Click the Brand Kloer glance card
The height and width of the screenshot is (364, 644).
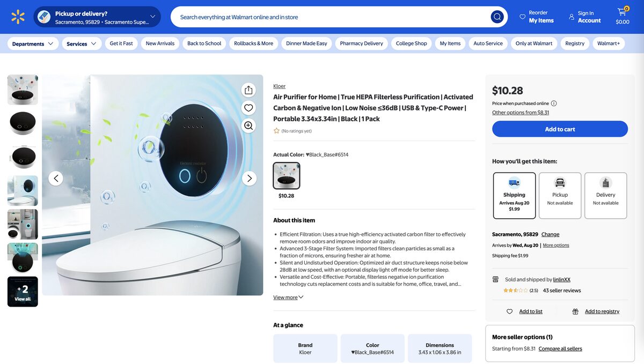pyautogui.click(x=305, y=348)
